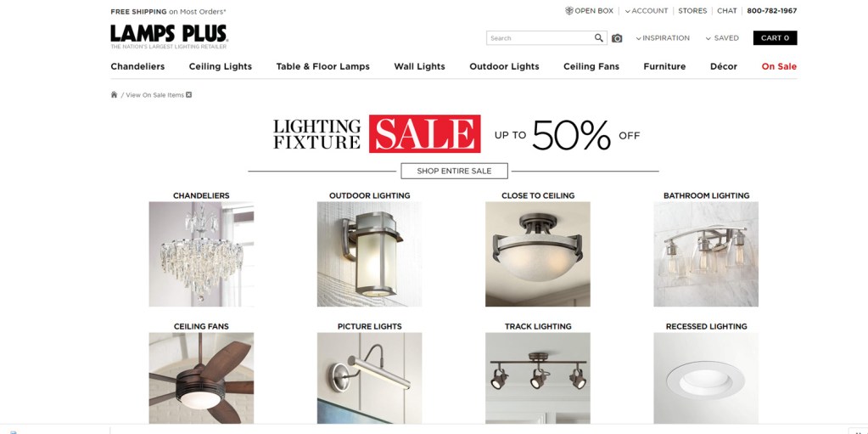
Task: Click the magnifying glass search icon
Action: click(x=599, y=37)
